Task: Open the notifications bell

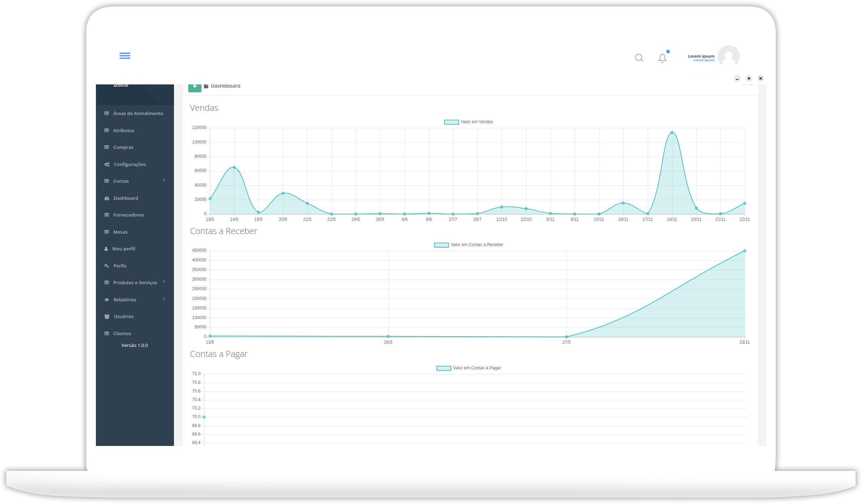Action: (662, 58)
